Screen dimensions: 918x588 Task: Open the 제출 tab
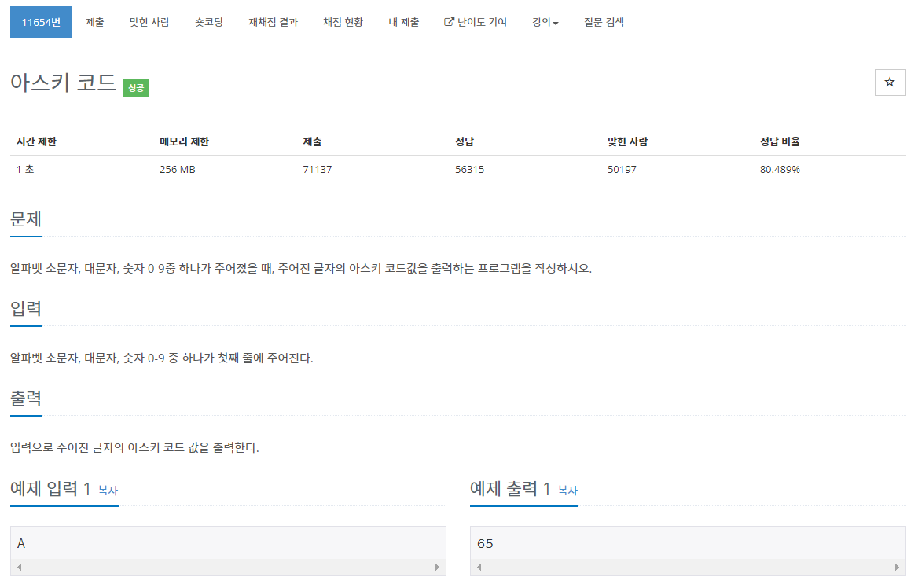[95, 22]
